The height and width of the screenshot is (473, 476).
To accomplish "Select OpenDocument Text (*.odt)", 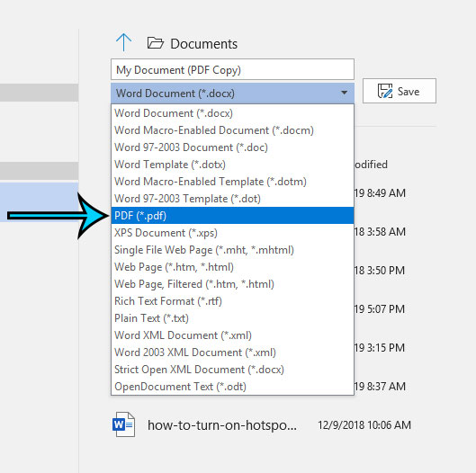I will [232, 387].
